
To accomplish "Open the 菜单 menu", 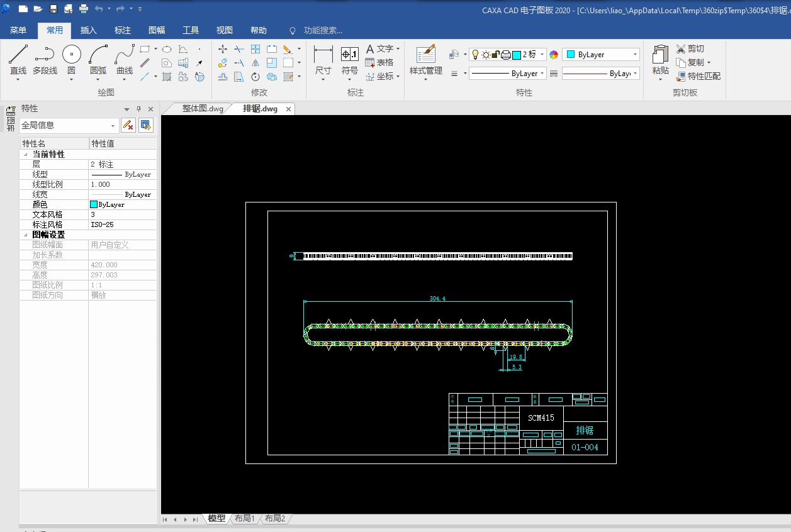I will pyautogui.click(x=18, y=30).
